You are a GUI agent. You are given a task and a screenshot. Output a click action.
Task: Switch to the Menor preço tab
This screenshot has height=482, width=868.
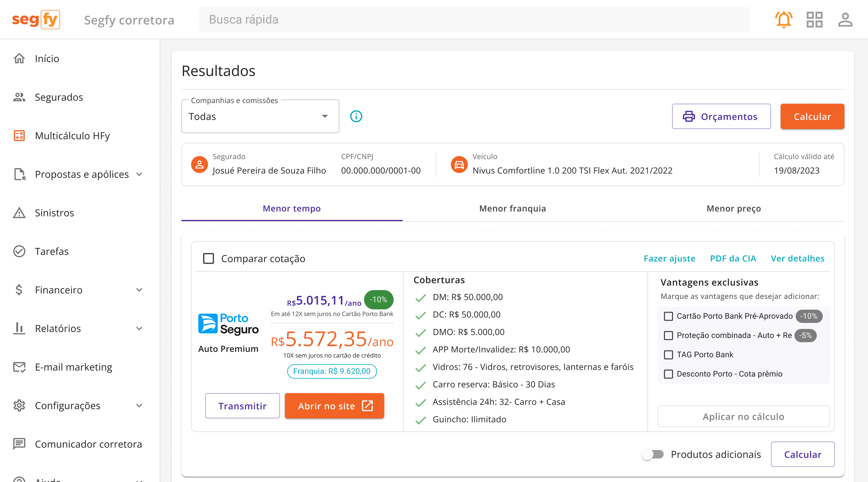click(x=734, y=209)
